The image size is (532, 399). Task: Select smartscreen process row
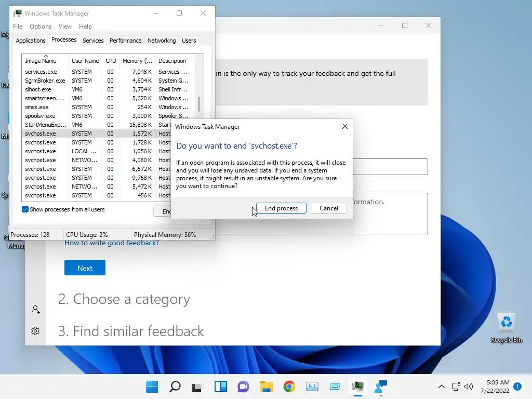click(x=108, y=98)
